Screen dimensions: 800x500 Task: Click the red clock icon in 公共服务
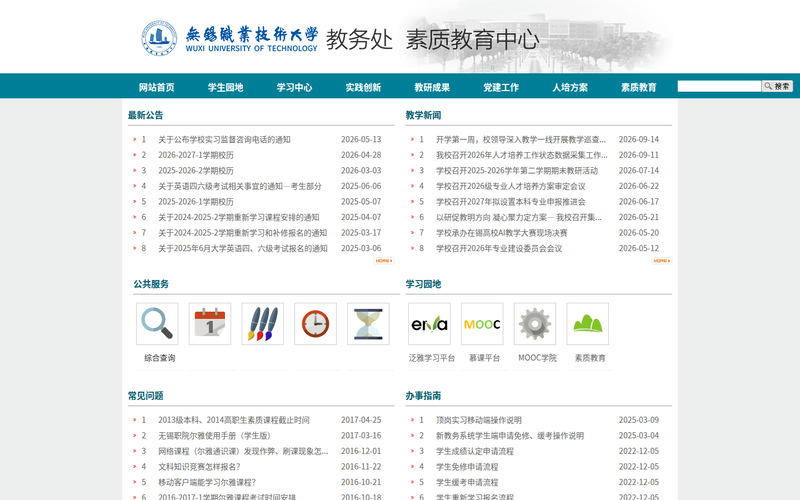(315, 323)
